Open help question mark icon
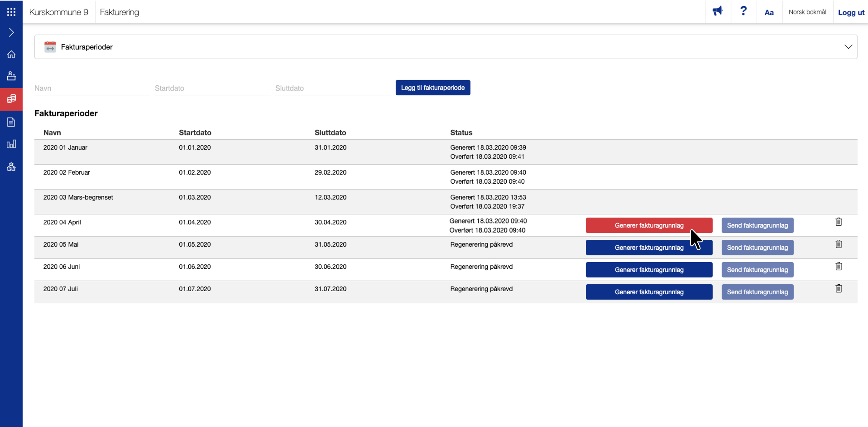Viewport: 868px width, 427px height. point(743,12)
